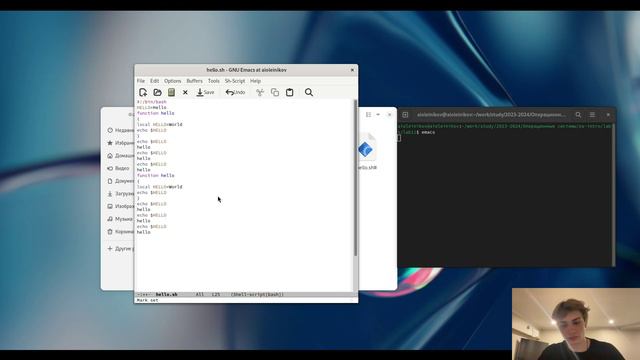This screenshot has height=360, width=640.
Task: Click the terminal window title bar text
Action: [491, 115]
